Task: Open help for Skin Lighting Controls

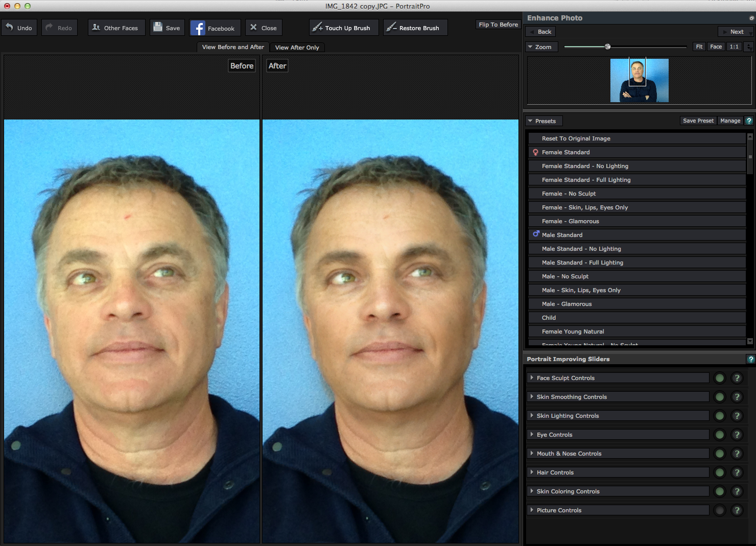Action: 737,416
